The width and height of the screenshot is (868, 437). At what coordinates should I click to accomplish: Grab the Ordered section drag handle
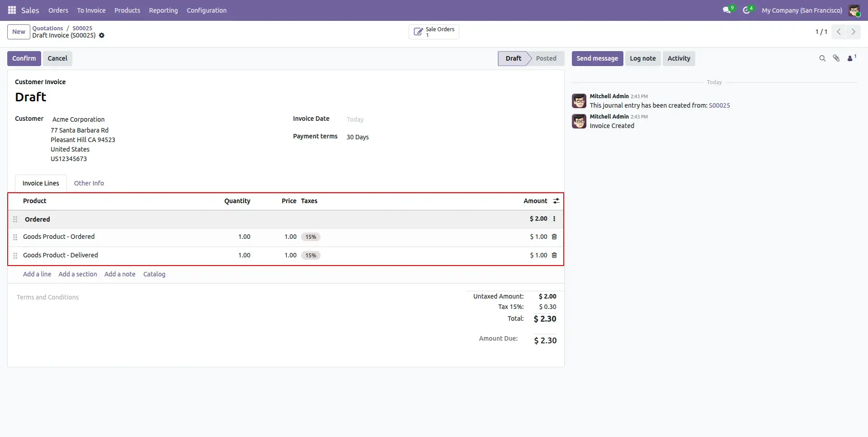click(x=15, y=219)
